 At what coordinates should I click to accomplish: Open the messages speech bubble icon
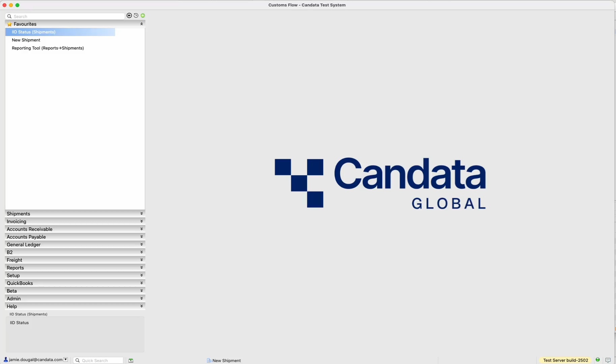[x=608, y=360]
